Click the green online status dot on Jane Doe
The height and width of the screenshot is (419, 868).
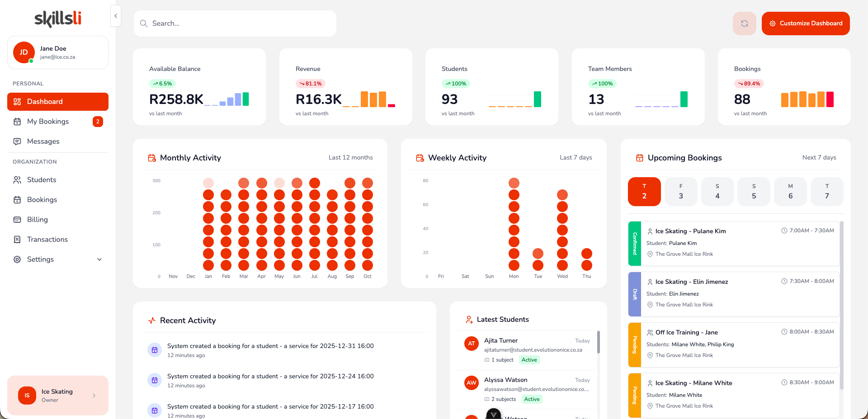tap(31, 61)
